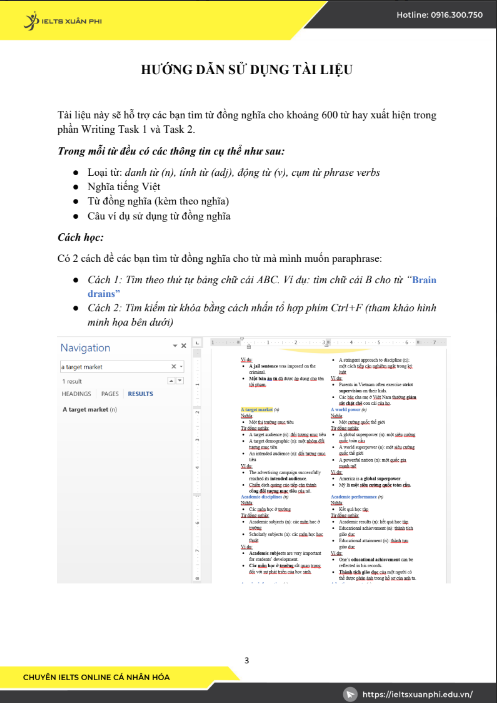Image resolution: width=497 pixels, height=703 pixels.
Task: Click the 'Brain drains' blue text
Action: pyautogui.click(x=262, y=287)
